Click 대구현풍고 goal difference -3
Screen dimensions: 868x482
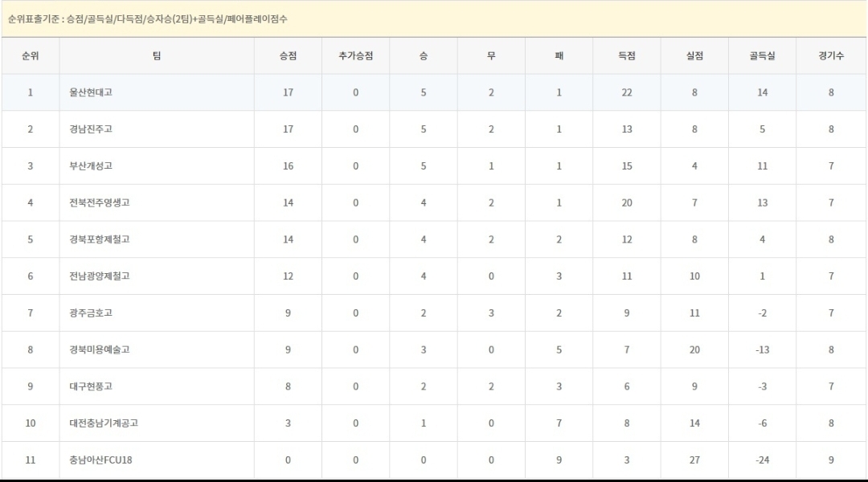(x=762, y=386)
